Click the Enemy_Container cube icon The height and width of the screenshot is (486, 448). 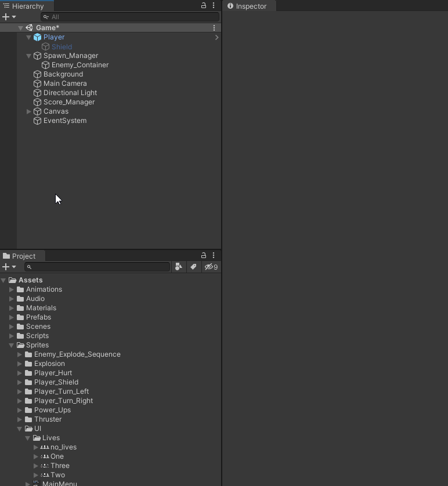[x=46, y=65]
